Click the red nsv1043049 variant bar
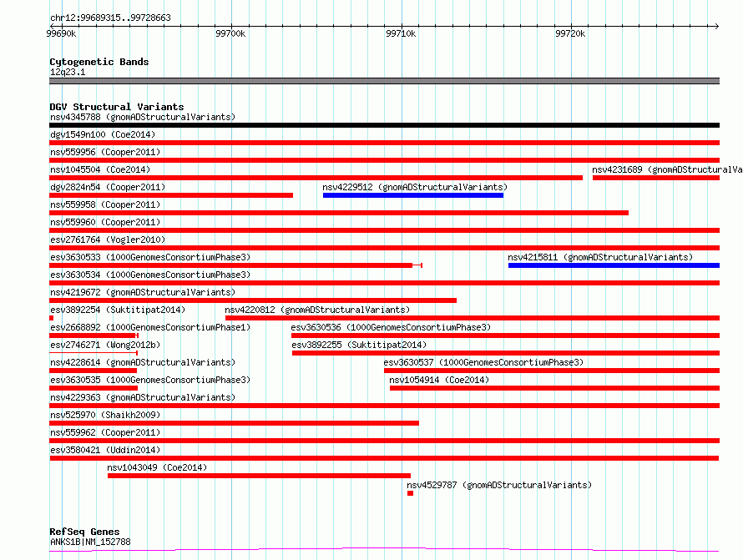This screenshot has width=743, height=560. point(259,476)
